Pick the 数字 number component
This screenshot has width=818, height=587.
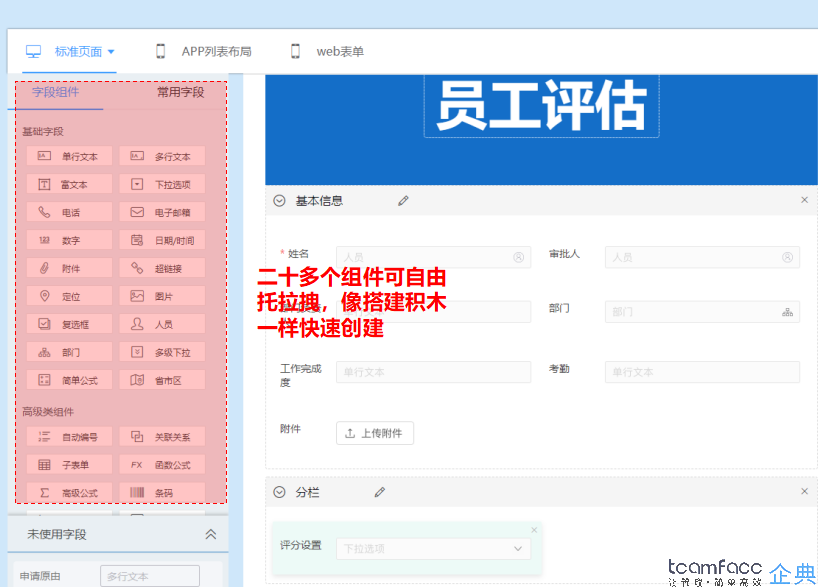click(69, 240)
